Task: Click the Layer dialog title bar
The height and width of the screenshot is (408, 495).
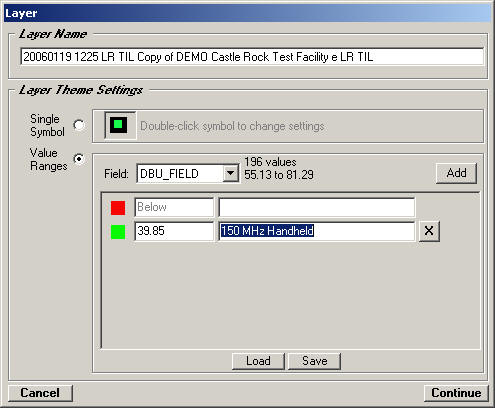Action: pyautogui.click(x=247, y=13)
